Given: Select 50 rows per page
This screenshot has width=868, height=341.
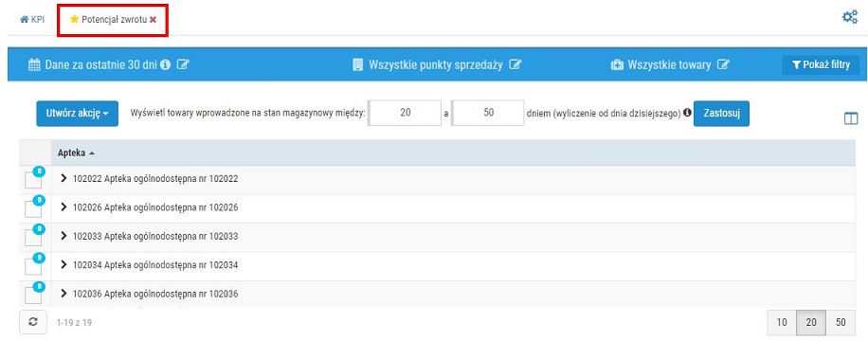Looking at the screenshot, I should pos(841,322).
